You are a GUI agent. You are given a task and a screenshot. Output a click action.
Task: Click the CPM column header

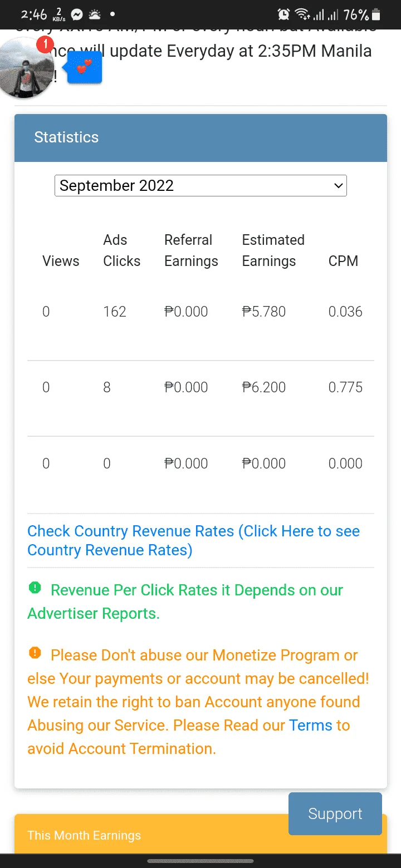[x=343, y=261]
